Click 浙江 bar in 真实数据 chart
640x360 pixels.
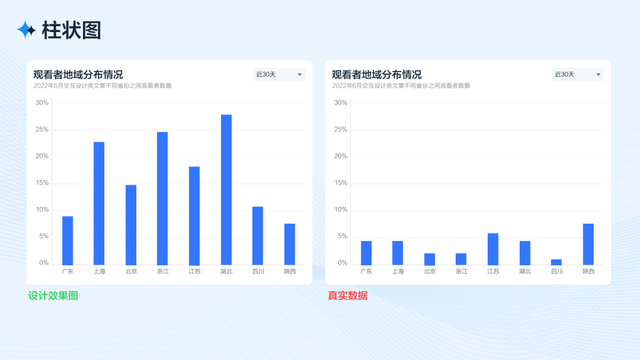click(x=461, y=259)
